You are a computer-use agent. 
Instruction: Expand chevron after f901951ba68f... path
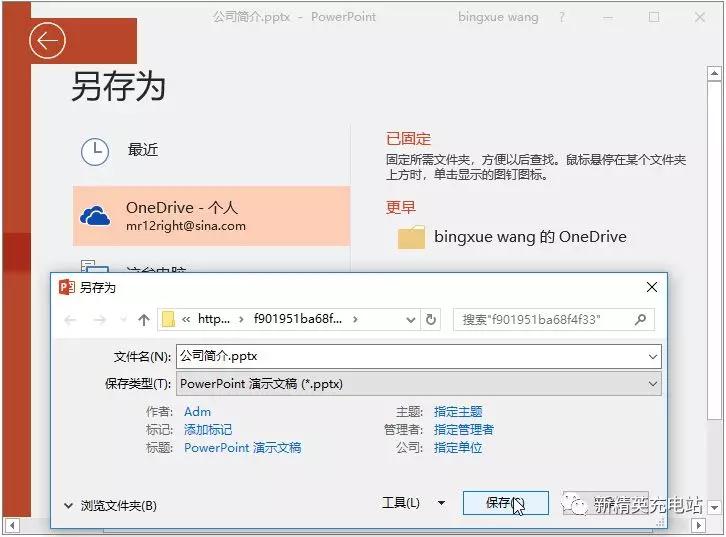[355, 319]
